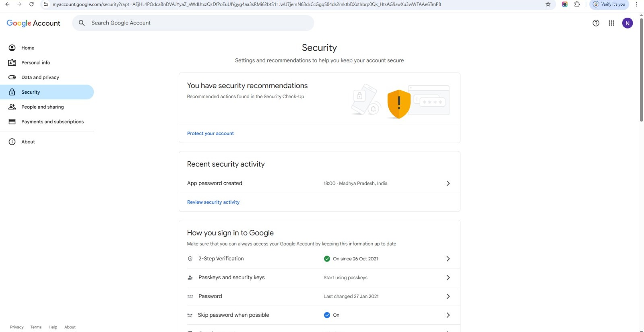Click the URL in the address bar
Viewport: 644px width, 332px height.
[x=247, y=4]
